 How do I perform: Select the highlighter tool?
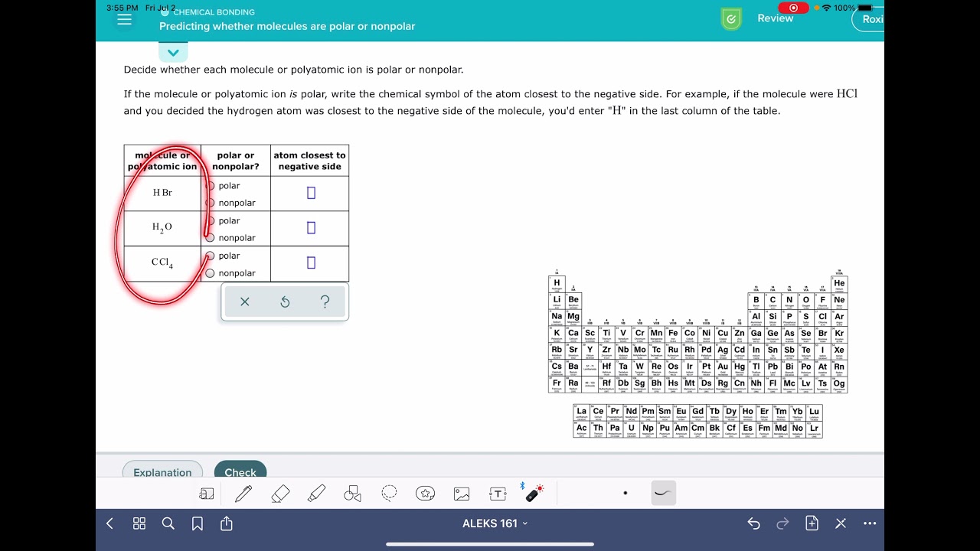click(316, 494)
